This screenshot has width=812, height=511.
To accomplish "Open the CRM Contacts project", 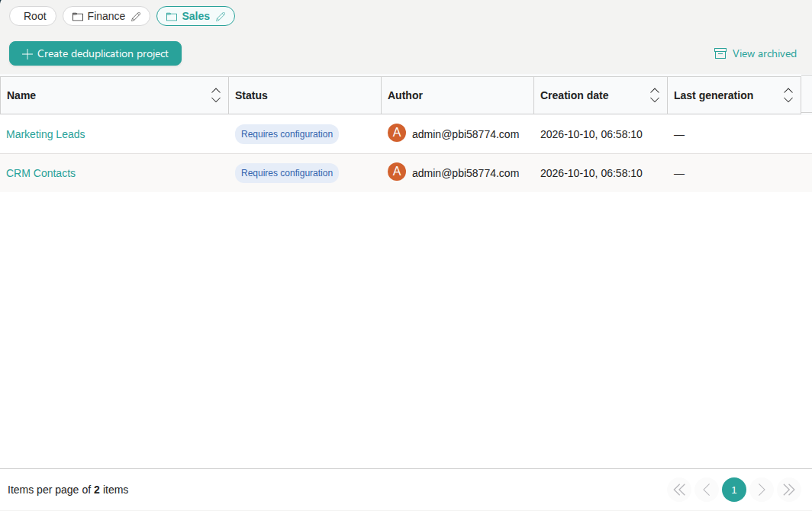I will [x=41, y=173].
